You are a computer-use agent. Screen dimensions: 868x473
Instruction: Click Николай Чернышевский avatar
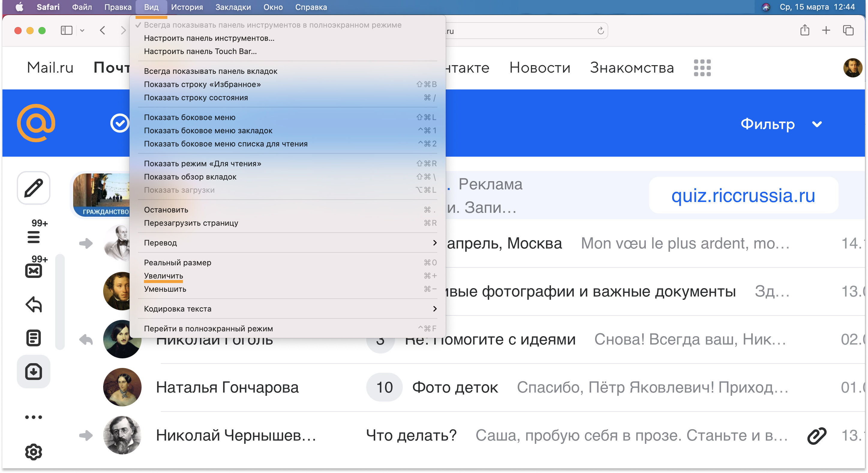pyautogui.click(x=122, y=435)
